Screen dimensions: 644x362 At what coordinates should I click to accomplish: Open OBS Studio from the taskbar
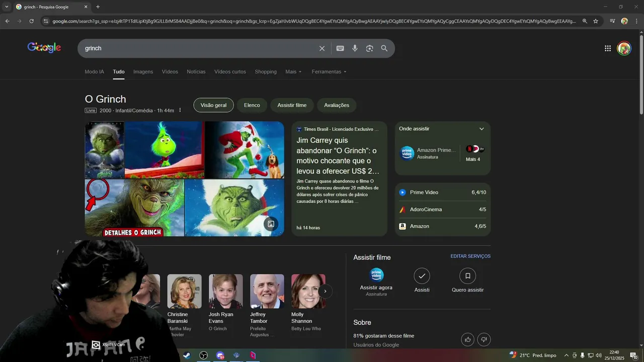(x=203, y=355)
